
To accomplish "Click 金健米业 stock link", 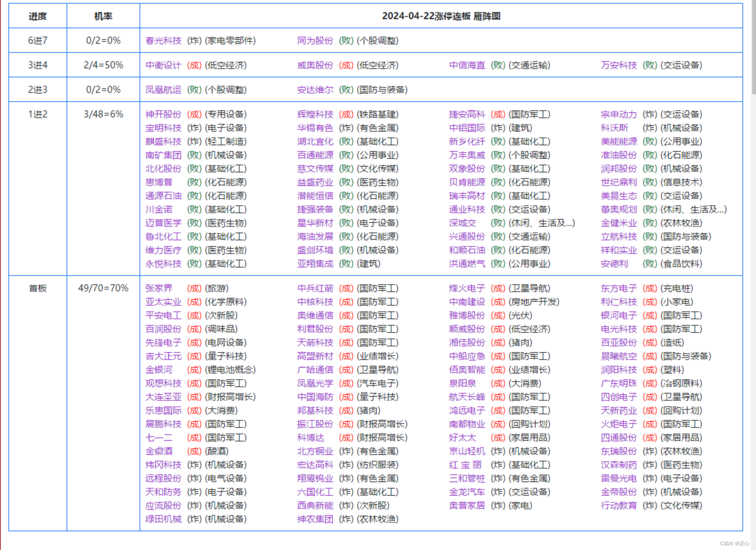I will click(619, 223).
